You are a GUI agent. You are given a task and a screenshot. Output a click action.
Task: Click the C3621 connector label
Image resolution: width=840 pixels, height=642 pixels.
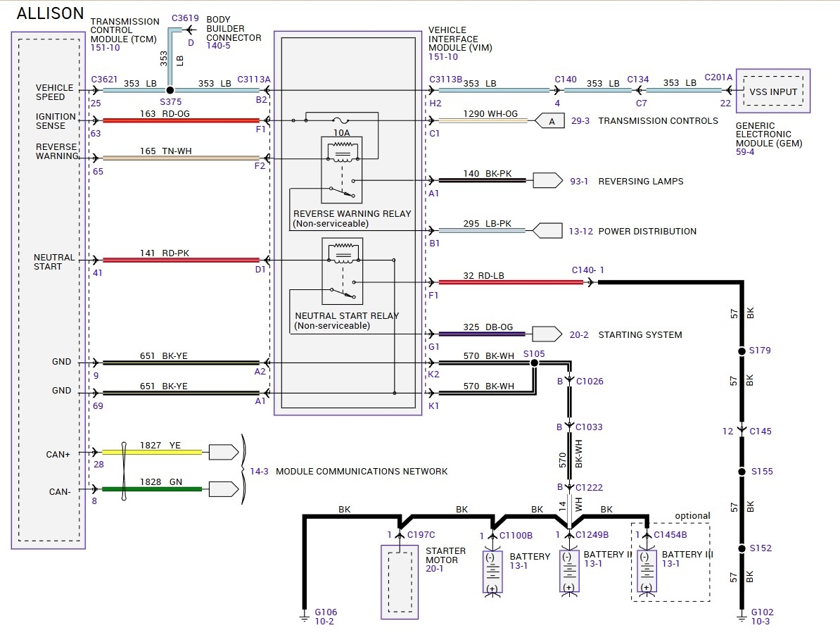104,80
